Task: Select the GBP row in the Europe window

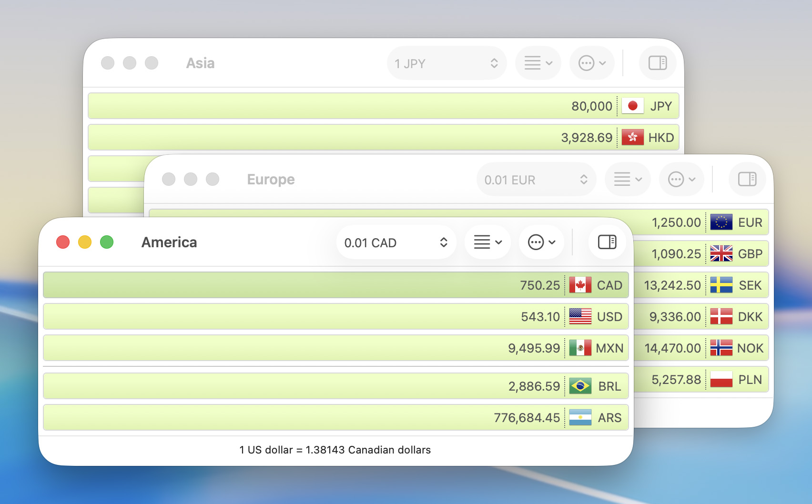Action: 700,253
